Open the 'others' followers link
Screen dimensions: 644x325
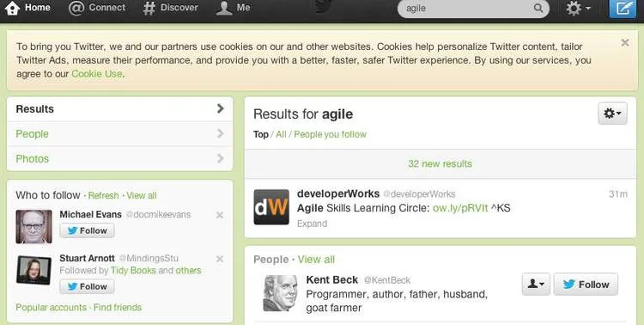pos(189,270)
